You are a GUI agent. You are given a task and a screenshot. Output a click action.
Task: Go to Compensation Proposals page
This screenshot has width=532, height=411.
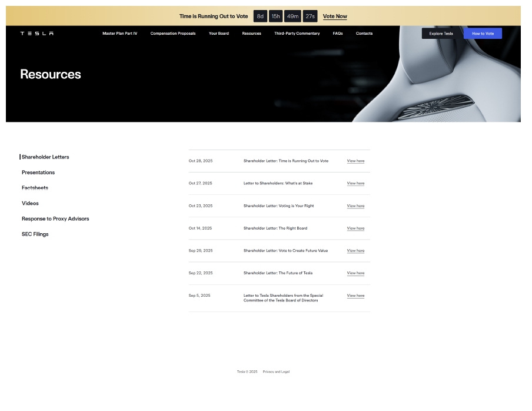click(173, 34)
